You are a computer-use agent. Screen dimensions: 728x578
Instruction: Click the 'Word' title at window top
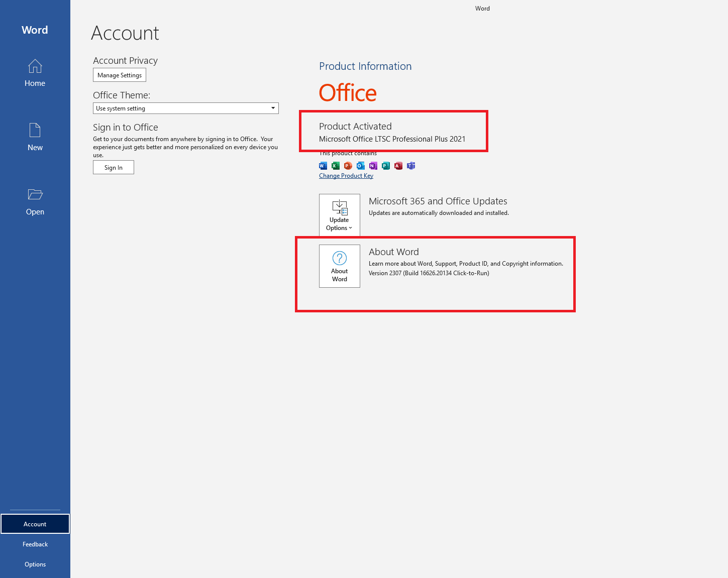pos(482,9)
